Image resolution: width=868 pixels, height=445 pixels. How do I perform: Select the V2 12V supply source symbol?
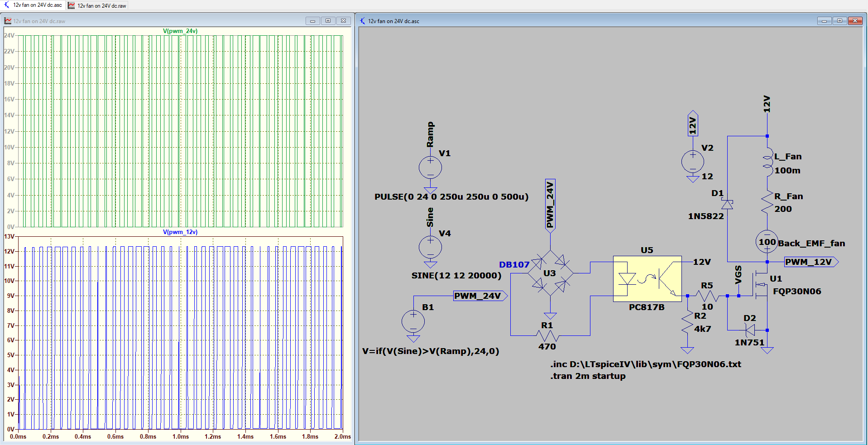tap(693, 162)
